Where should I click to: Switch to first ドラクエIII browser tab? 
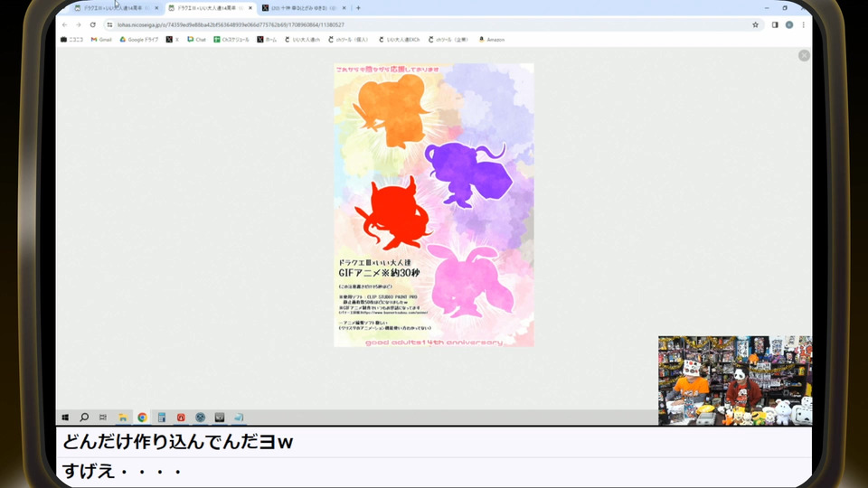click(x=113, y=8)
